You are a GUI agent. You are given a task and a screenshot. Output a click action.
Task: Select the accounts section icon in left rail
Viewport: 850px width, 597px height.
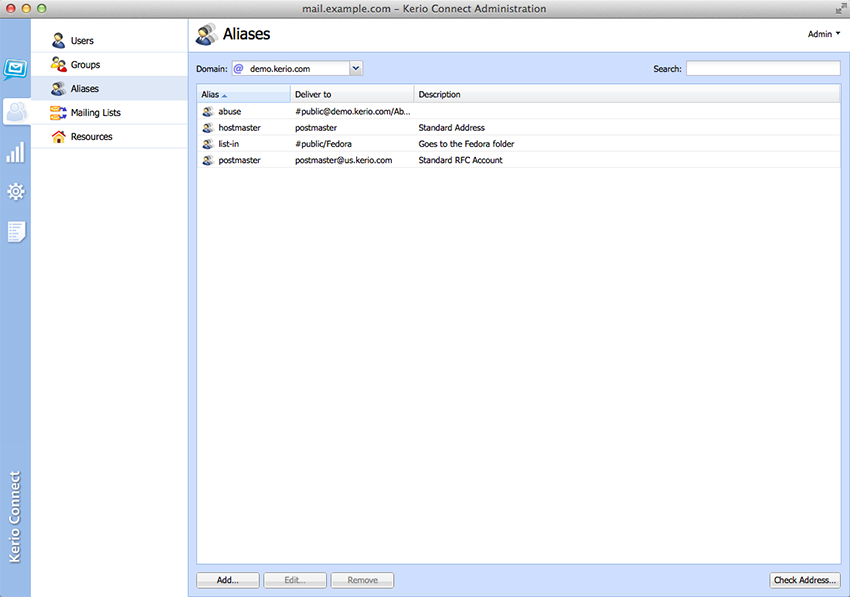(x=15, y=111)
